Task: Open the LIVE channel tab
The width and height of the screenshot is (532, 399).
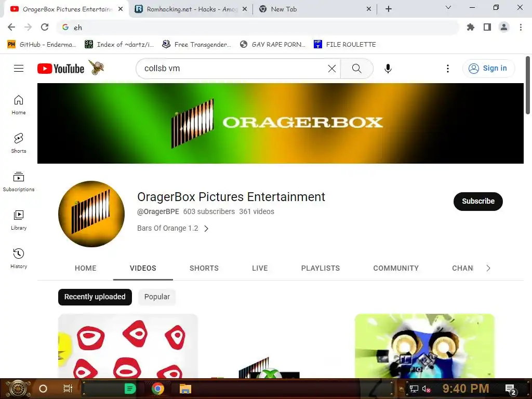Action: pos(260,268)
